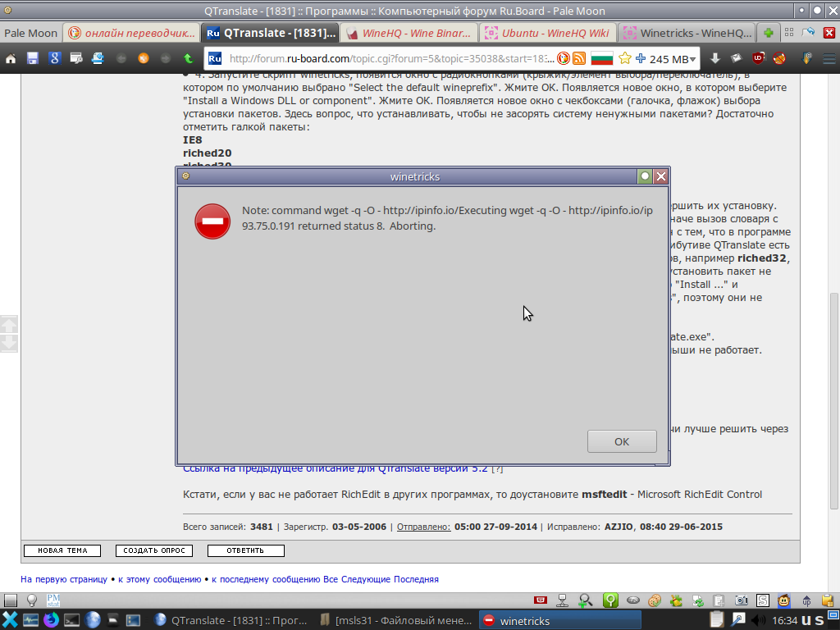Open the Последняя page link

pyautogui.click(x=416, y=579)
